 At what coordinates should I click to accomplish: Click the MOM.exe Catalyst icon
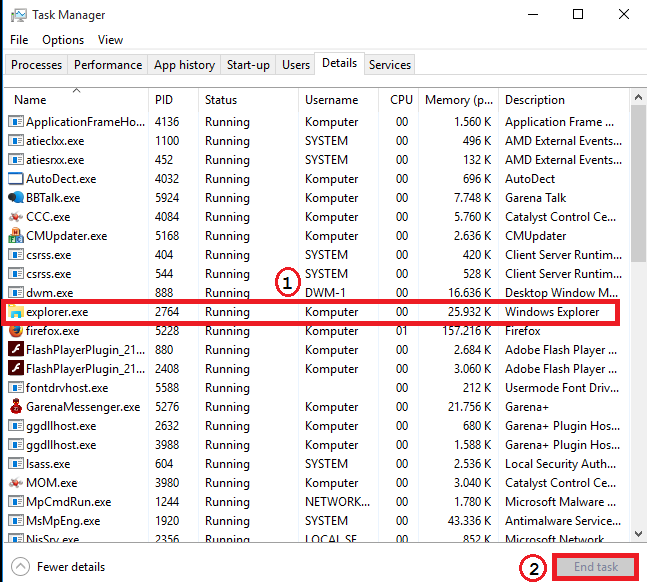click(x=16, y=483)
